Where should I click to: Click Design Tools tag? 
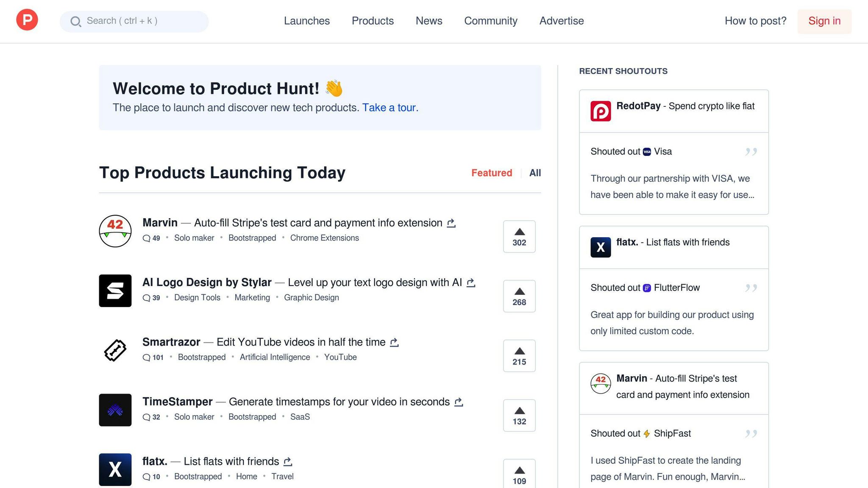[197, 298]
